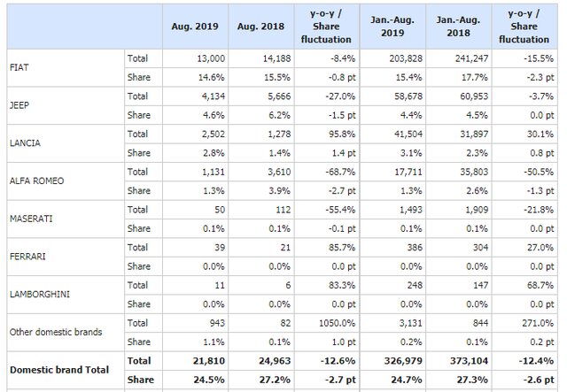Select Lancia's 95.8% y-o-y cell
This screenshot has width=567, height=392.
click(327, 134)
